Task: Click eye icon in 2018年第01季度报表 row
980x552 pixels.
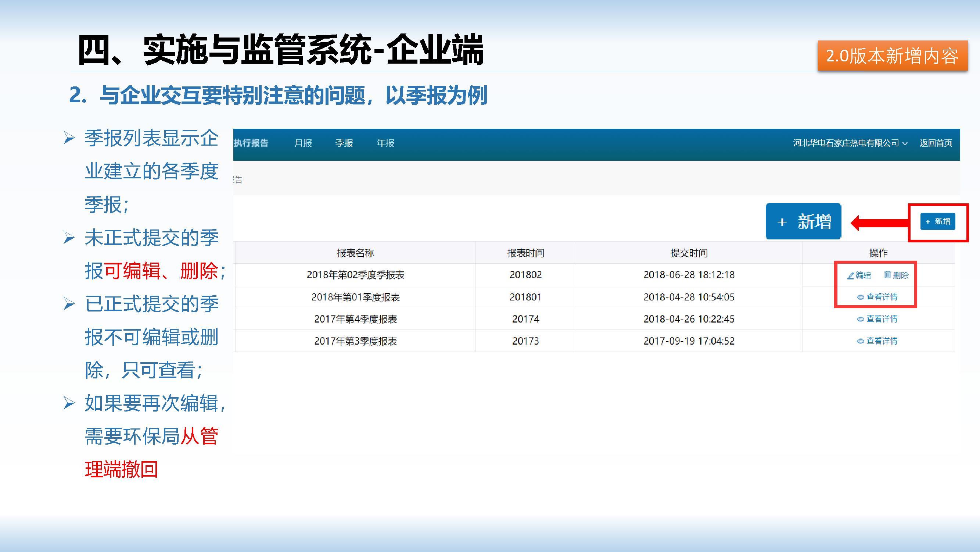Action: 860,297
